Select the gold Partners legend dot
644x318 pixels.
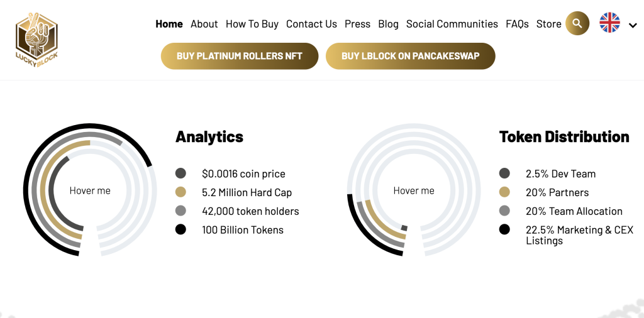point(504,192)
